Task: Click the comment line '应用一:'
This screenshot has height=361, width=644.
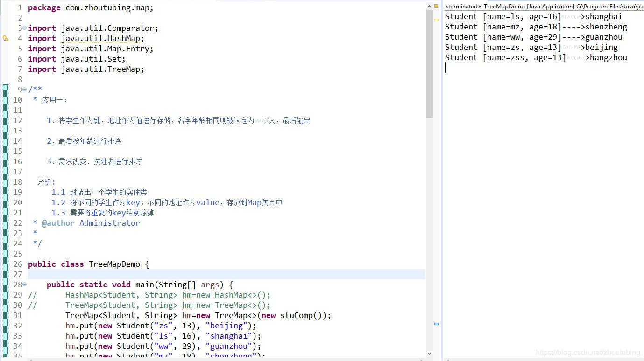Action: coord(50,100)
